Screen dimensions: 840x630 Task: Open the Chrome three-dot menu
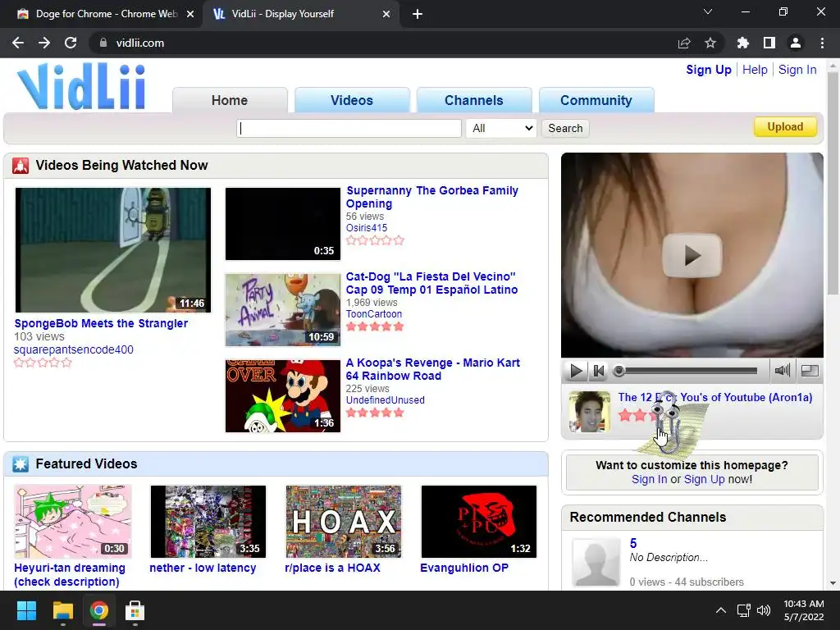pyautogui.click(x=822, y=43)
